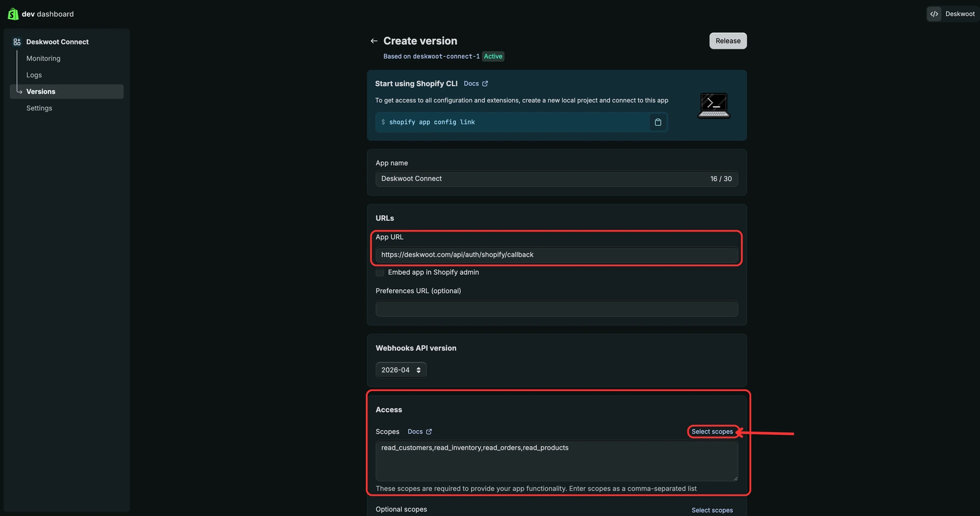Click the external link icon beside CLI Docs

coord(485,83)
